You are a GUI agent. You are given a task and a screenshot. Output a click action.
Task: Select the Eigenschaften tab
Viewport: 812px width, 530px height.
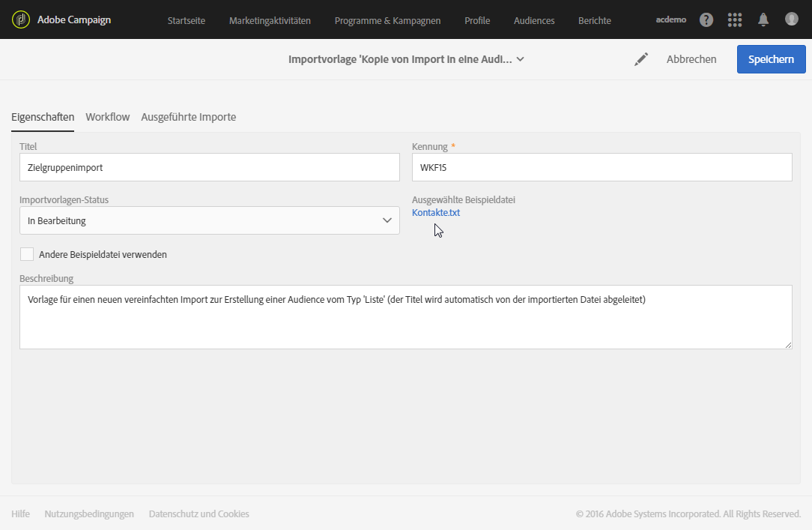pyautogui.click(x=43, y=117)
